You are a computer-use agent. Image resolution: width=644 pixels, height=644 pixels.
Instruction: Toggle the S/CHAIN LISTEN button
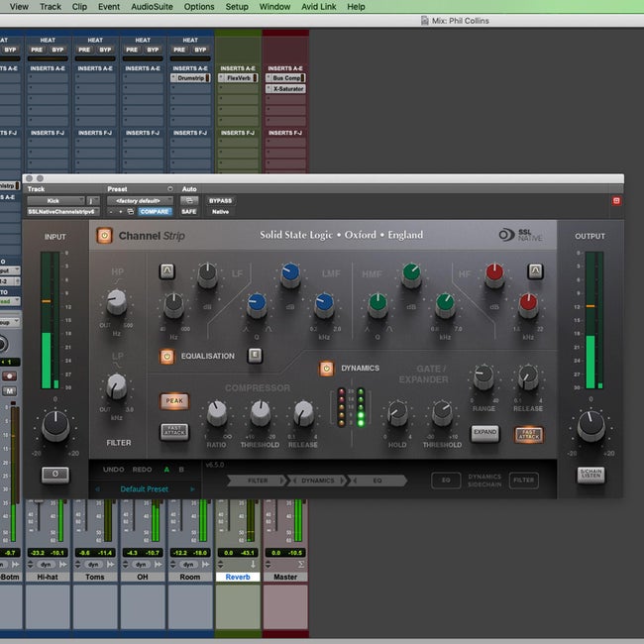(590, 475)
